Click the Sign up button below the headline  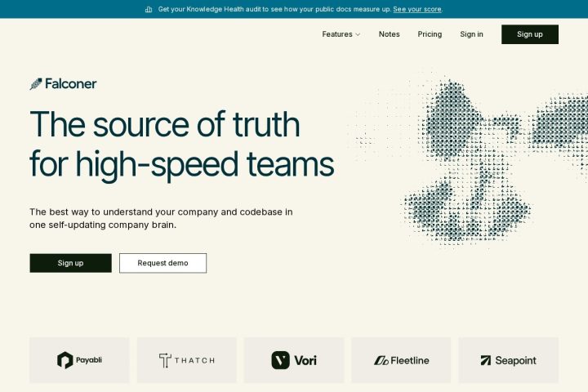pyautogui.click(x=70, y=263)
